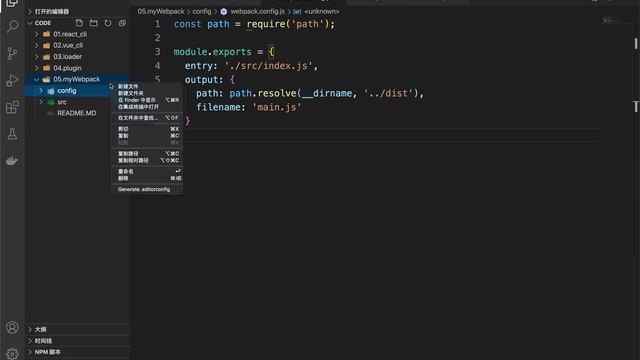The width and height of the screenshot is (640, 360).
Task: Refresh the Explorer file tree
Action: (x=108, y=23)
